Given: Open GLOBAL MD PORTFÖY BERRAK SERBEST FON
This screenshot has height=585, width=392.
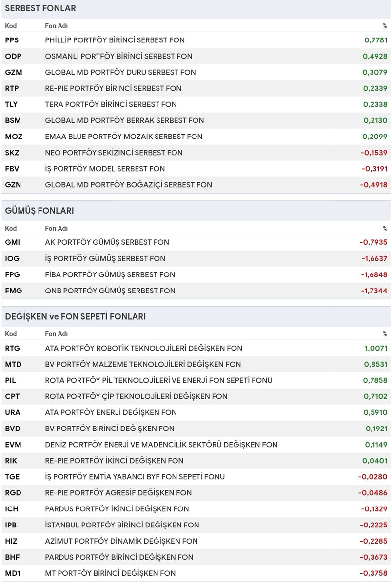Looking at the screenshot, I should click(x=124, y=120).
